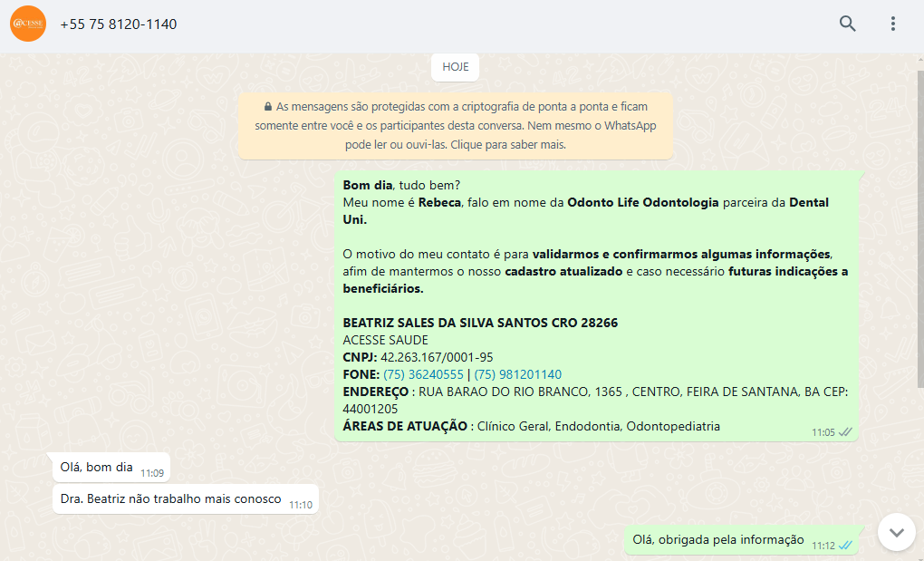Screen dimensions: 924x561
Task: Open the three-dot chat menu
Action: pyautogui.click(x=893, y=24)
